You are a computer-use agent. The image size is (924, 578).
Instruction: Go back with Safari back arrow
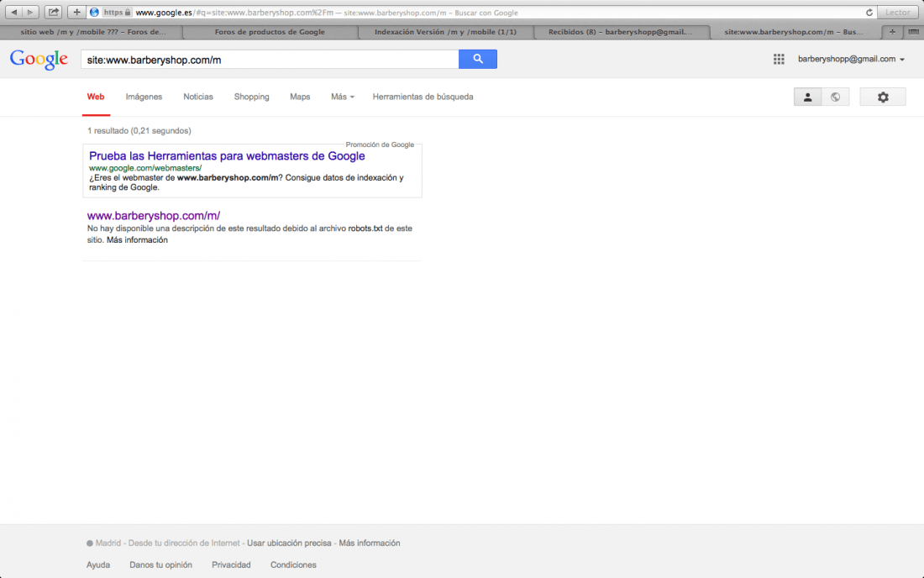click(x=13, y=12)
